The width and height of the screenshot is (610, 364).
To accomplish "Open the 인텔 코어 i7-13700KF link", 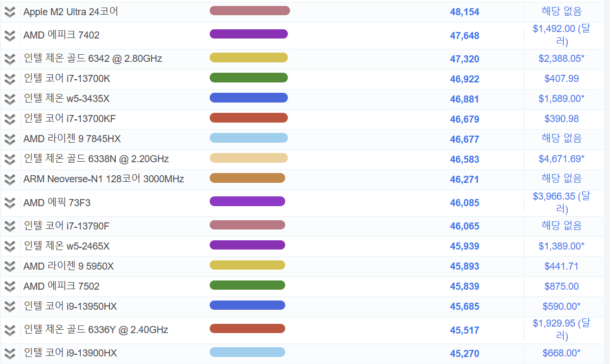I will 70,118.
